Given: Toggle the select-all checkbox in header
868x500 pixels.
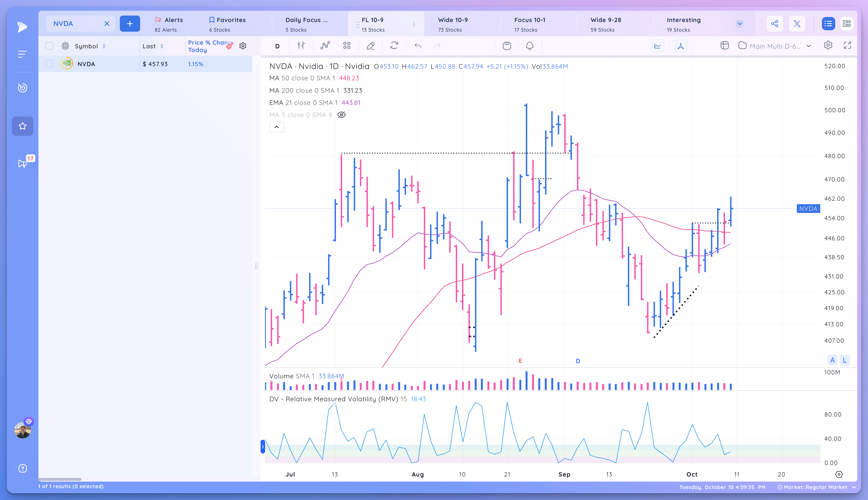Looking at the screenshot, I should tap(49, 46).
